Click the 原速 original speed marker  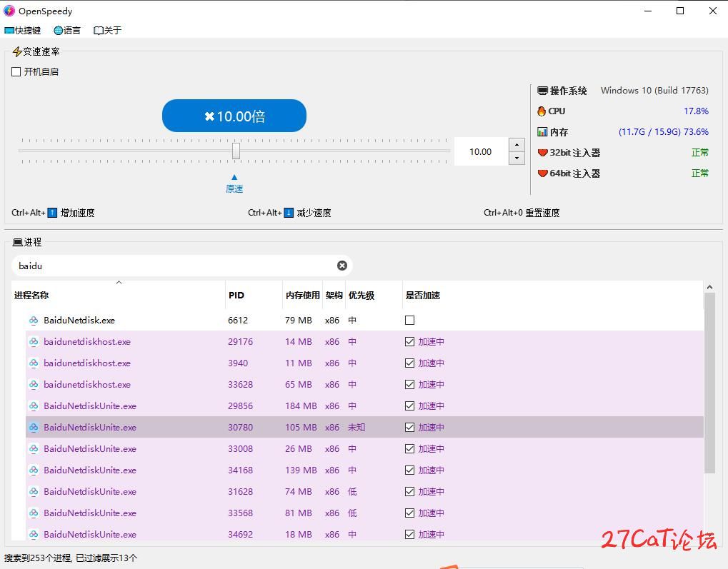pyautogui.click(x=234, y=184)
